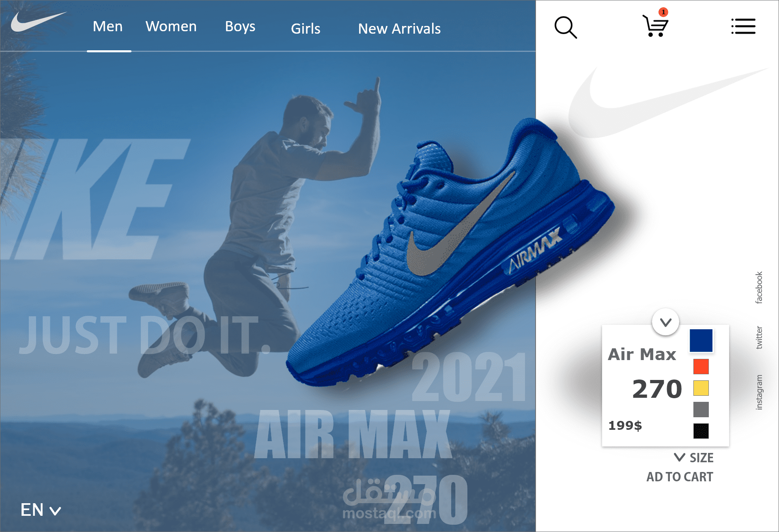
Task: Open the search magnifier icon
Action: tap(566, 27)
